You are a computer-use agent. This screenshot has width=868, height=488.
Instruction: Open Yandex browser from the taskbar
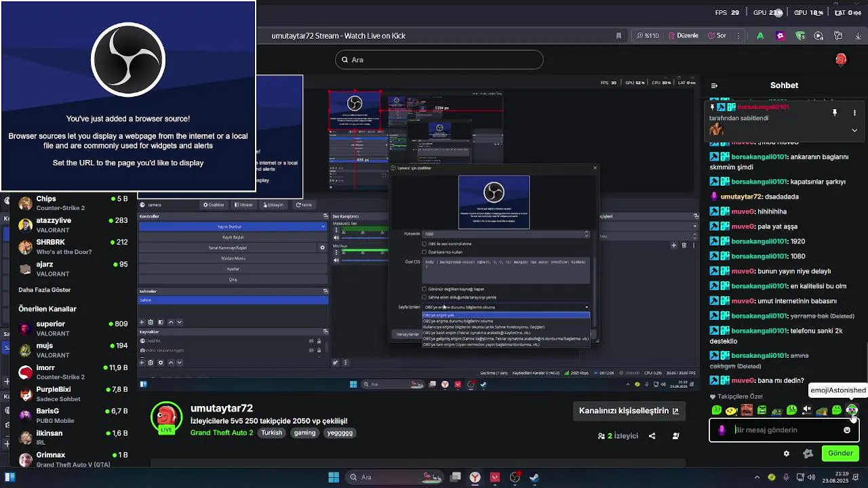click(475, 477)
